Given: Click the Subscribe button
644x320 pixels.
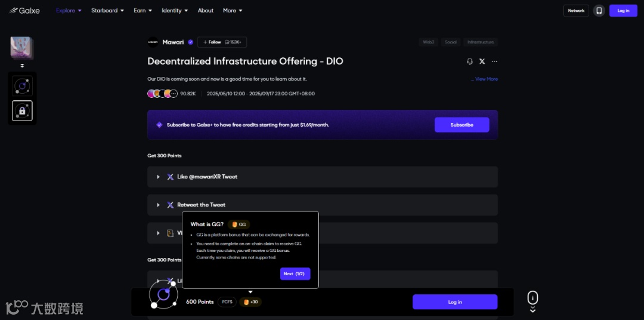Looking at the screenshot, I should (x=462, y=125).
